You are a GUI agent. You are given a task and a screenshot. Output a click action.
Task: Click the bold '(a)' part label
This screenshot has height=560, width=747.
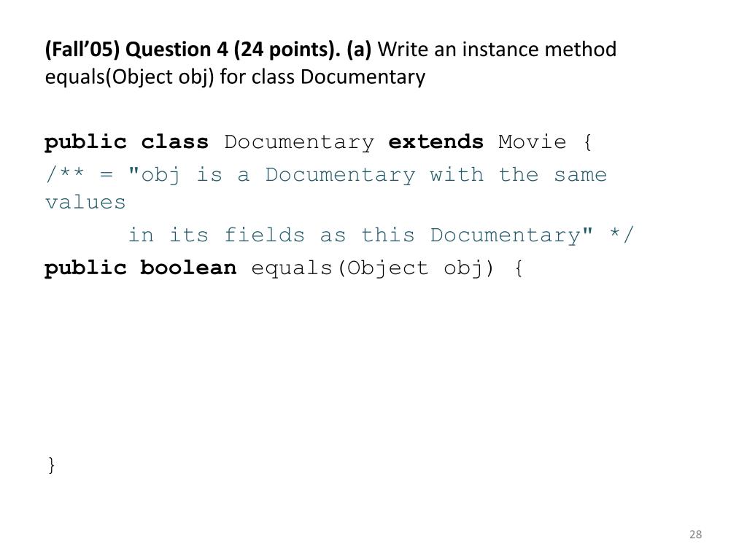click(x=359, y=50)
